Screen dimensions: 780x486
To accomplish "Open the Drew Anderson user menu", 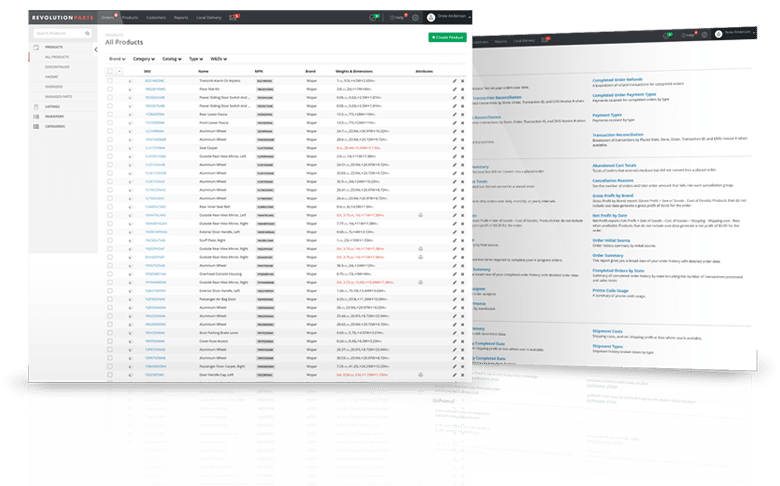I will [x=447, y=18].
